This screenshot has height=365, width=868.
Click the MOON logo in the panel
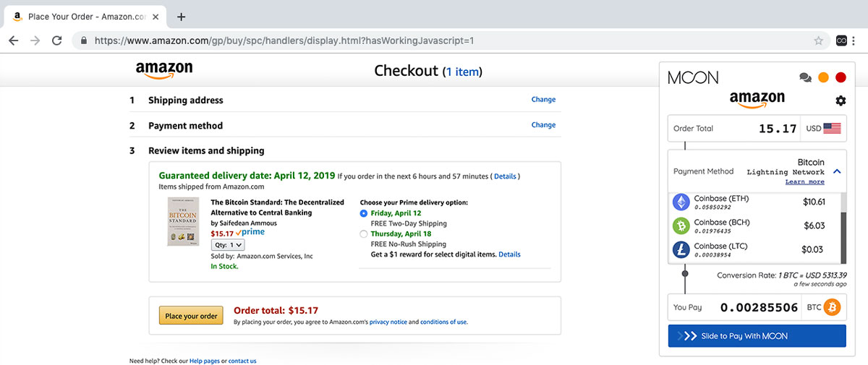click(693, 77)
